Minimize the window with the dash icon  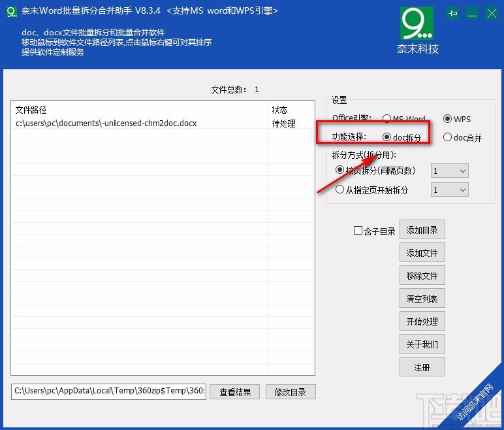point(472,14)
